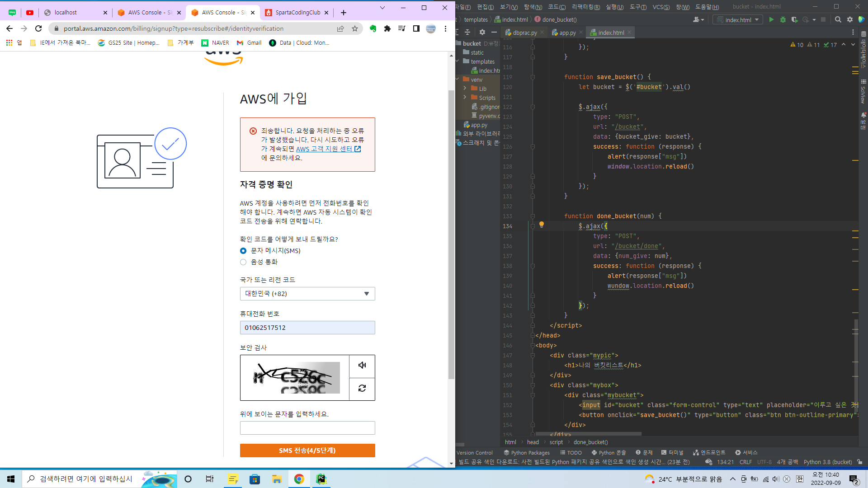Click Python 3.8 (bucket) interpreter in status bar
Screen dimensions: 868x488
tap(827, 462)
